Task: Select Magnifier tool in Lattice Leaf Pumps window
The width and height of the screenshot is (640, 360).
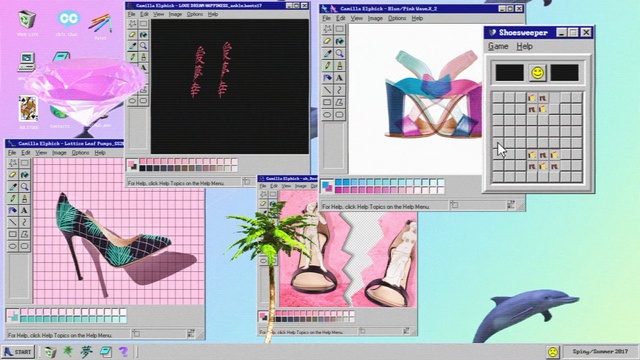Action: [24, 187]
